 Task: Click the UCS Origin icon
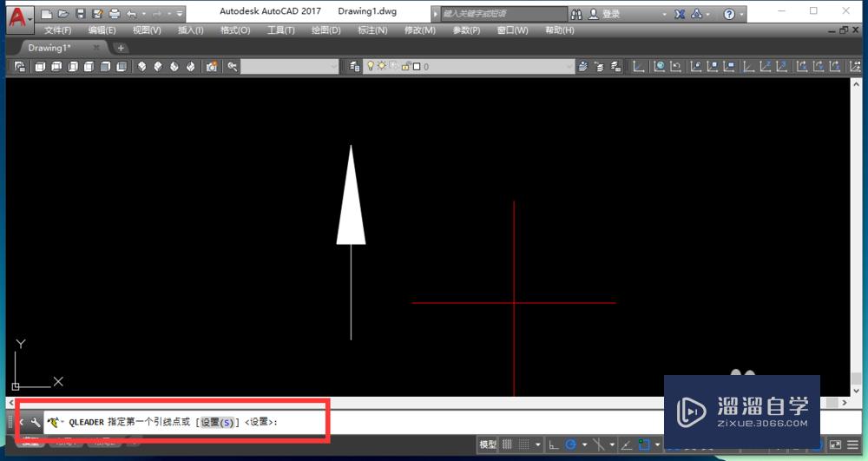(x=749, y=66)
